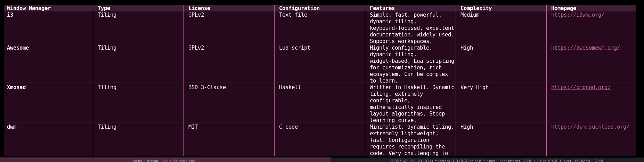Select the License column header

(199, 8)
